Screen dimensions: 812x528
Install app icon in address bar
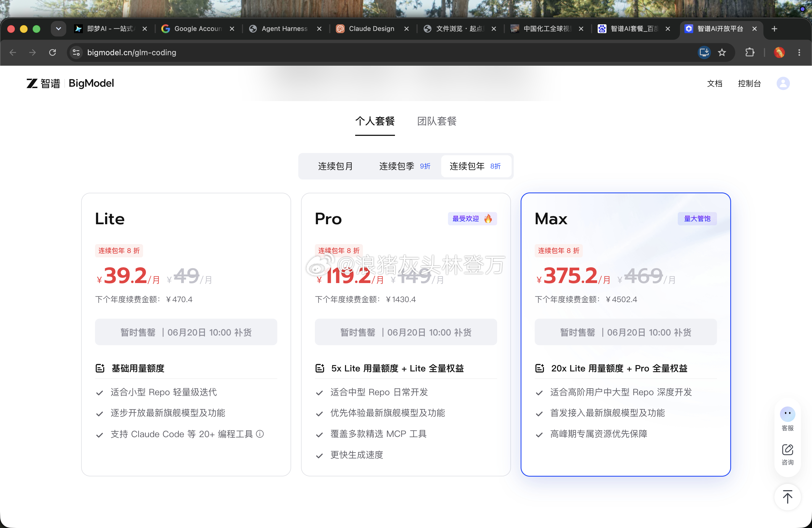click(x=704, y=52)
